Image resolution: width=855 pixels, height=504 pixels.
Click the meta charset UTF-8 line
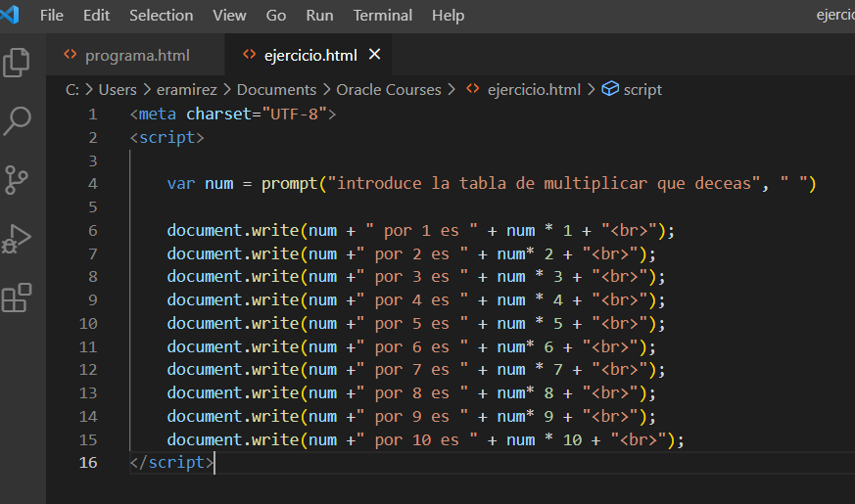pyautogui.click(x=233, y=114)
